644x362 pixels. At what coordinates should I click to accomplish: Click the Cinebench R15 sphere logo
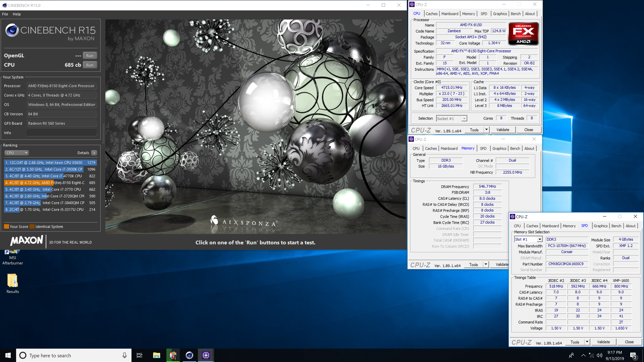pos(12,31)
